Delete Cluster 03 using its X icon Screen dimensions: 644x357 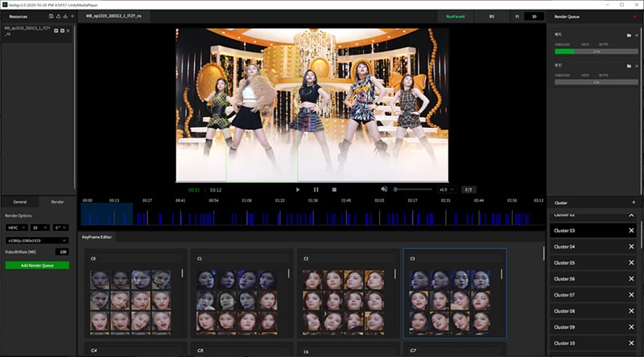click(631, 231)
